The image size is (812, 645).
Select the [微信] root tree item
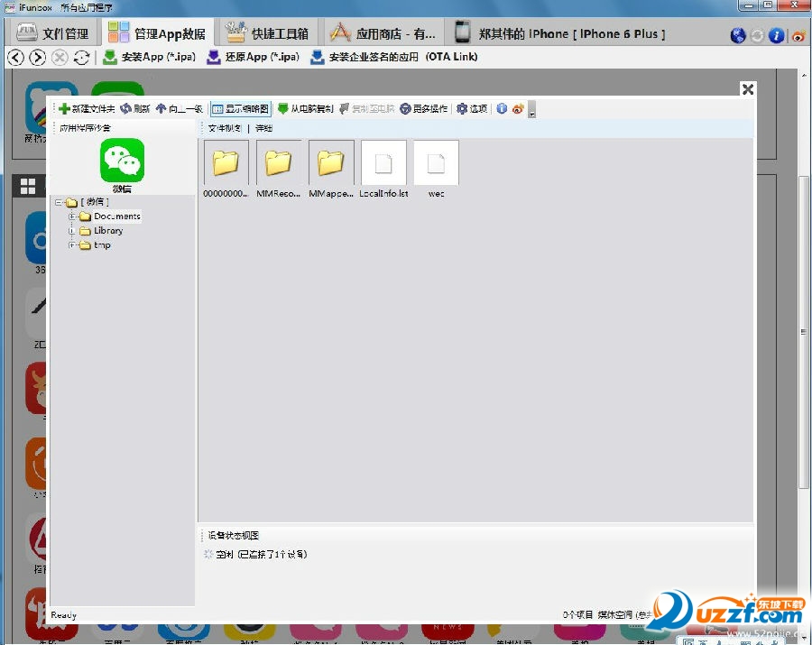[x=94, y=202]
